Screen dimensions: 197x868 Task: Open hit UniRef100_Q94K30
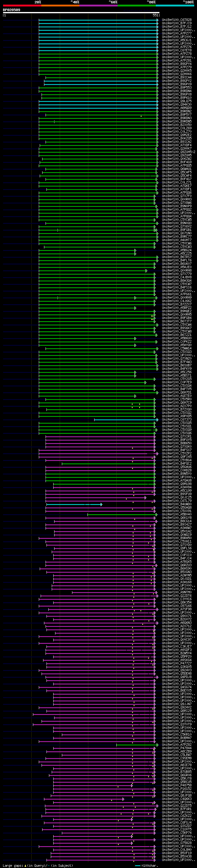point(177,104)
